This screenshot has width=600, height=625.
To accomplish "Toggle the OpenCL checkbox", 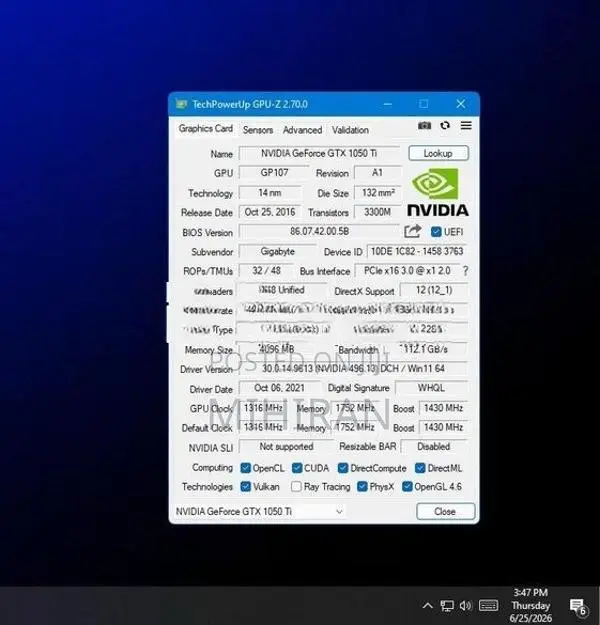I will click(246, 468).
